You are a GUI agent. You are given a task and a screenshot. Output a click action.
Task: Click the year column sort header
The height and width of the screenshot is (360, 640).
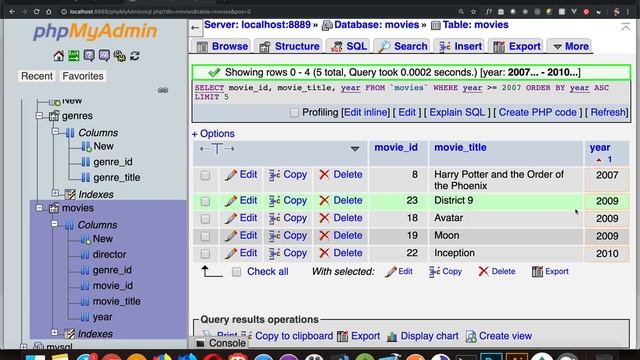pyautogui.click(x=599, y=147)
